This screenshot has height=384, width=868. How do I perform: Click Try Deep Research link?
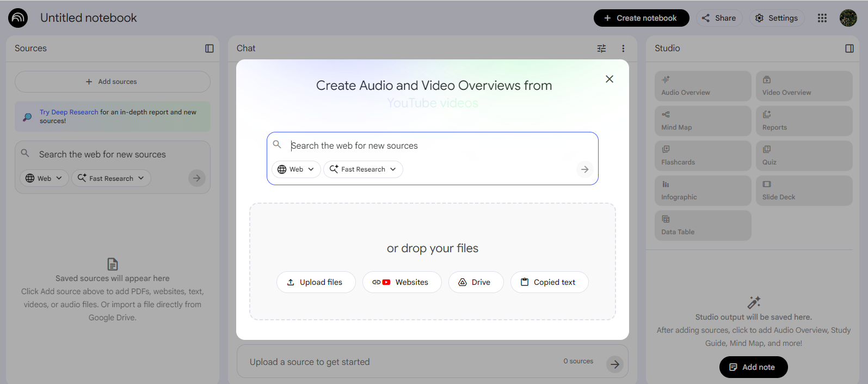coord(69,112)
